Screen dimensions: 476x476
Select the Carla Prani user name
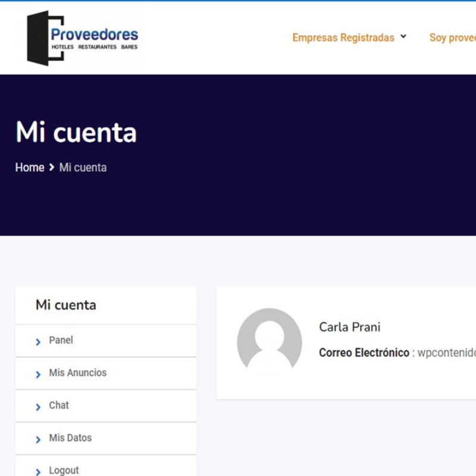point(349,327)
